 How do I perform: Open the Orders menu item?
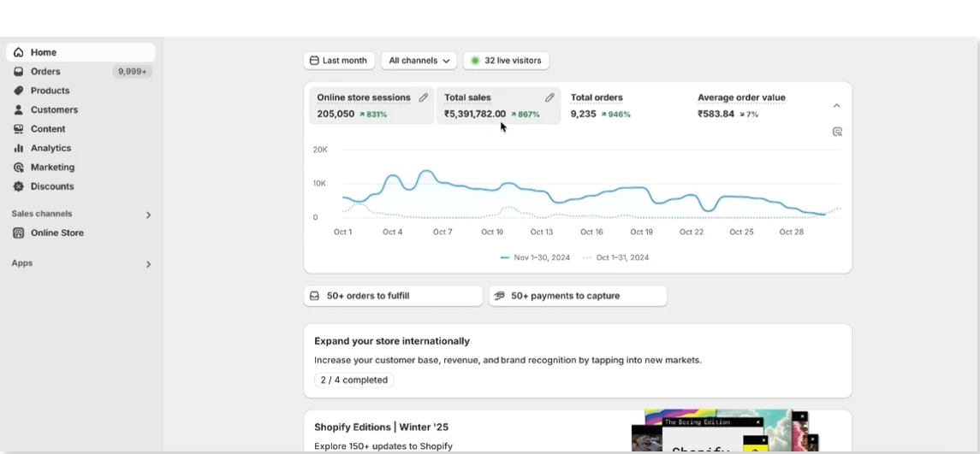click(80, 72)
